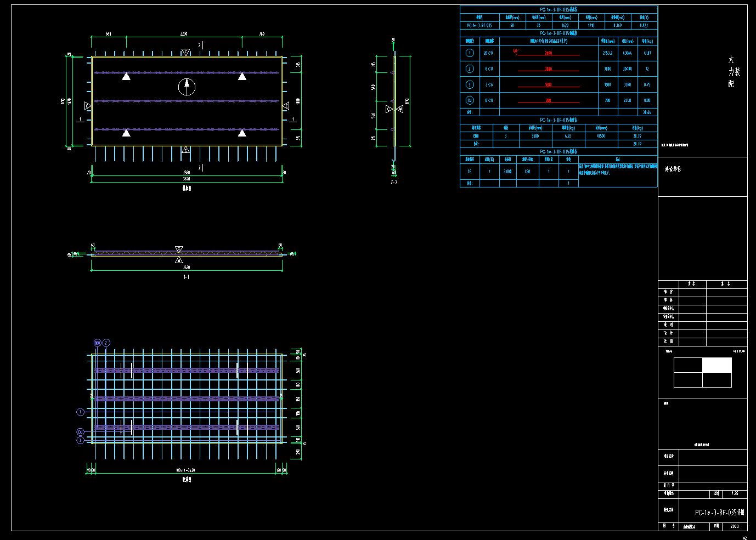The width and height of the screenshot is (756, 540).
Task: Click circled callout 1 left of rebar layout
Action: [81, 412]
